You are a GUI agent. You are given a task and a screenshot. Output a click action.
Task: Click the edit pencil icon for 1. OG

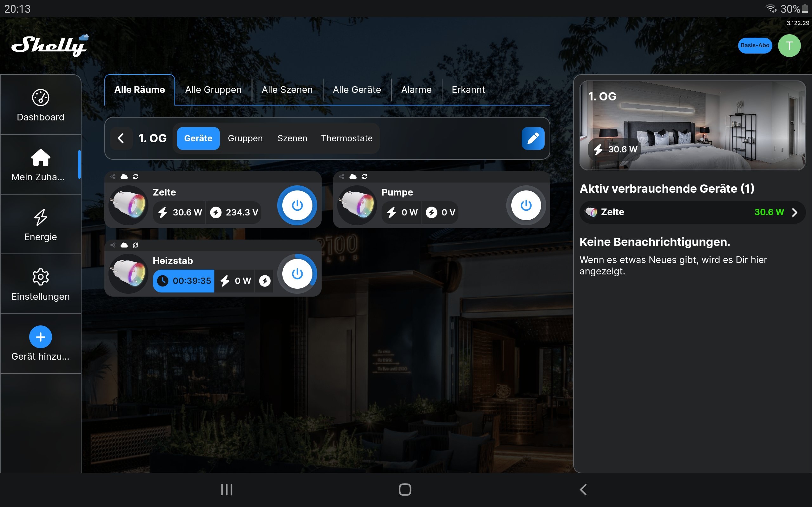533,138
